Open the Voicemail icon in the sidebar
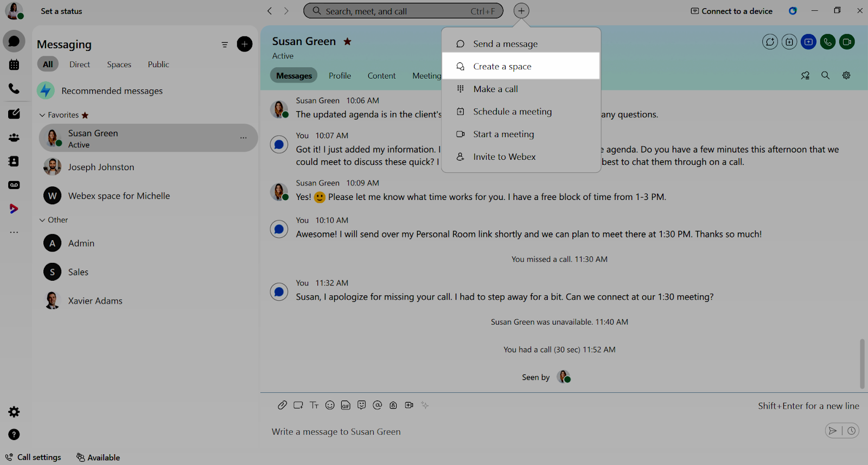Image resolution: width=868 pixels, height=465 pixels. tap(14, 185)
